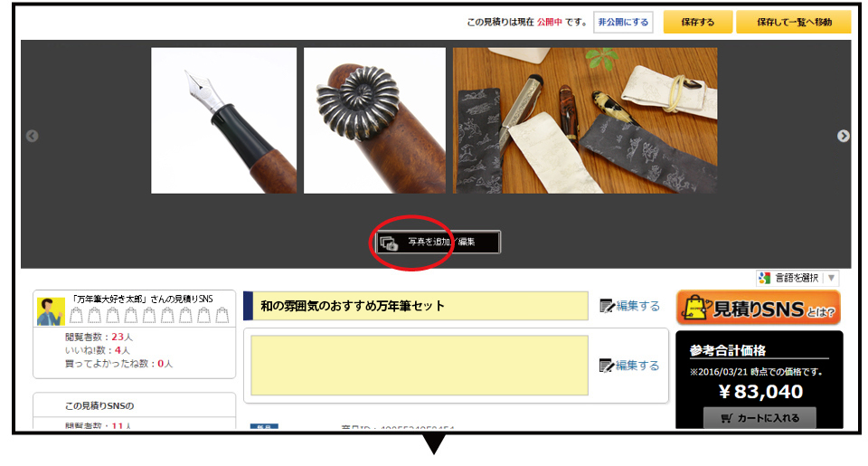The image size is (868, 466).
Task: Click 保存して一覧へ移動 button
Action: tap(794, 22)
